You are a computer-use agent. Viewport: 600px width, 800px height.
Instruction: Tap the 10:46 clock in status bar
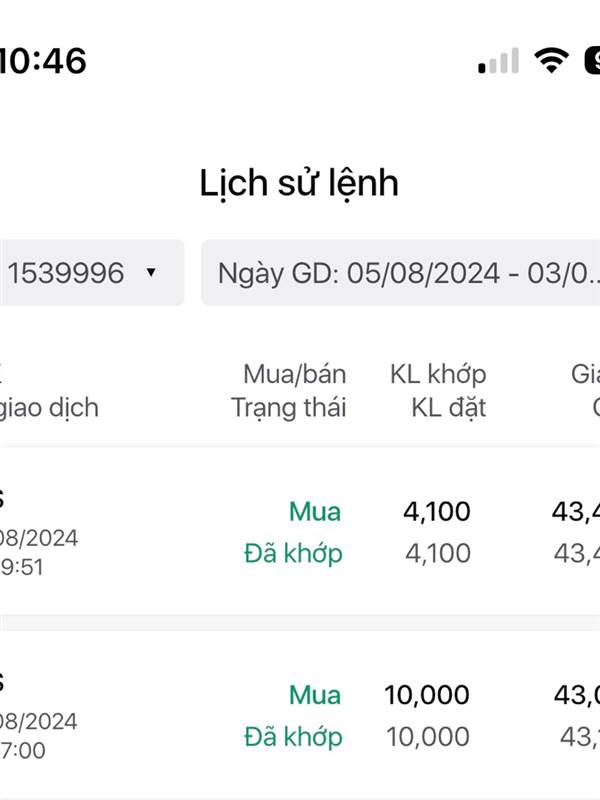pos(43,61)
